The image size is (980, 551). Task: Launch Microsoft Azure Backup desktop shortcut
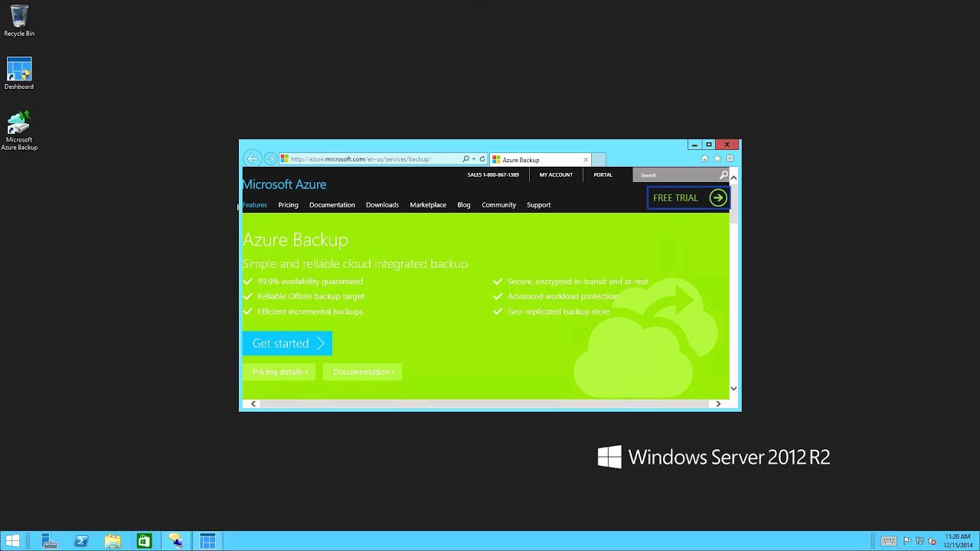pos(19,130)
